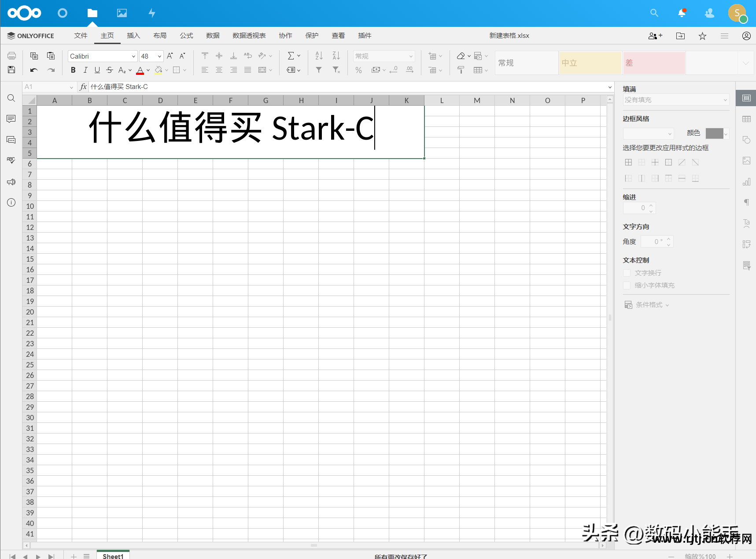This screenshot has height=559, width=756.
Task: Click the clear filter icon
Action: tap(336, 70)
